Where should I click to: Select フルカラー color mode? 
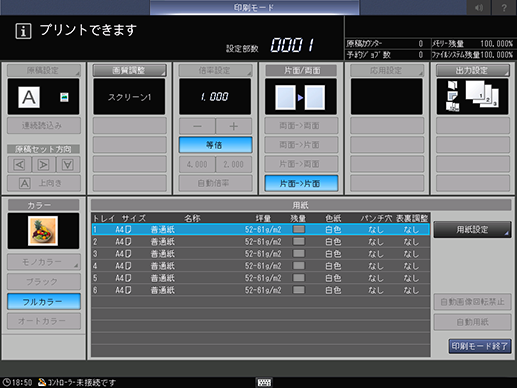click(x=44, y=302)
